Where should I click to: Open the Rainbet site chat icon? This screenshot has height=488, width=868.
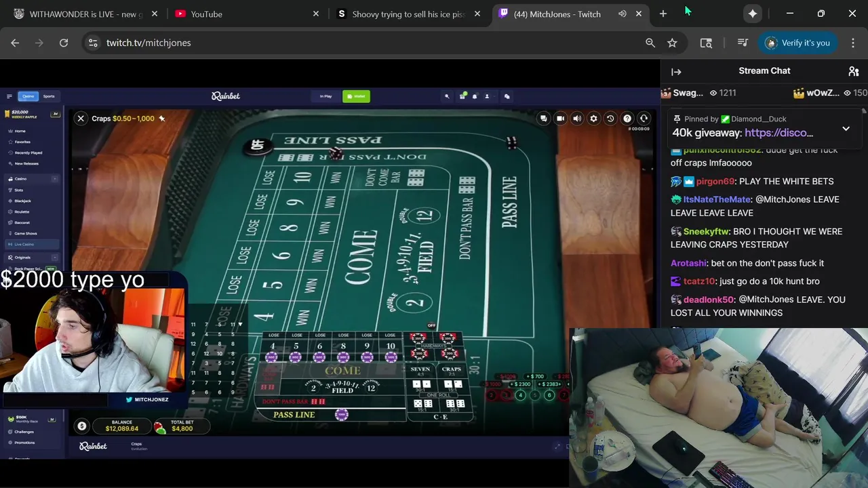point(507,96)
